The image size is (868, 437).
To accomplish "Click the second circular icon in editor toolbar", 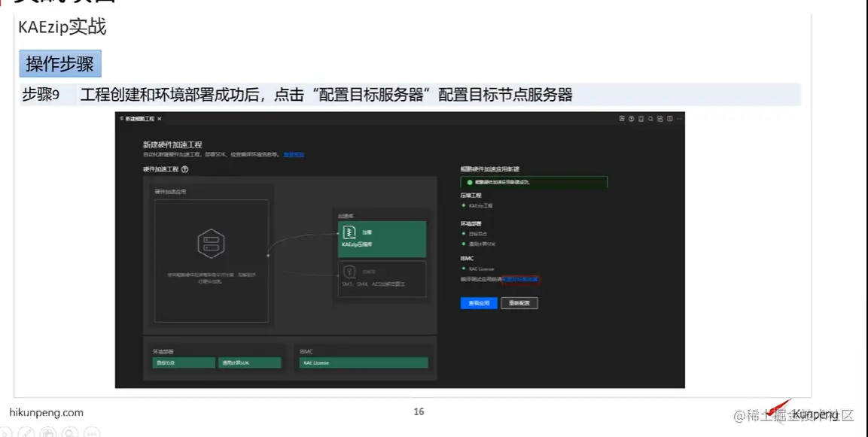I will 631,119.
